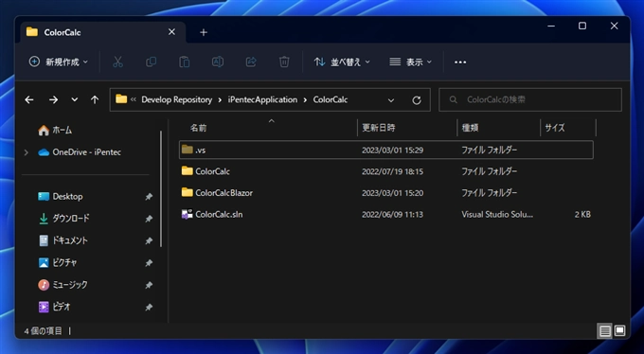Open the 新規作成 dropdown
This screenshot has width=644, height=354.
pos(59,62)
